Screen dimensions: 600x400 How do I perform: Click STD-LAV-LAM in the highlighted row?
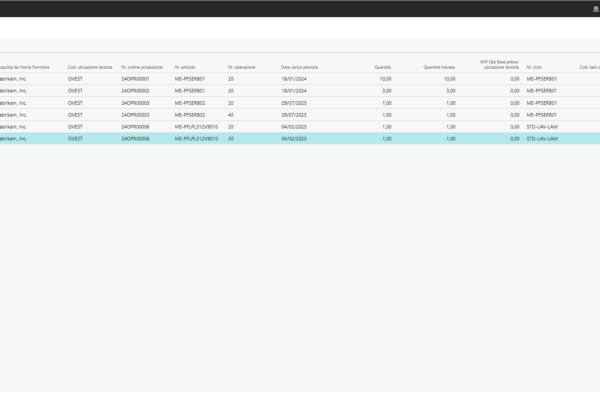pyautogui.click(x=542, y=138)
